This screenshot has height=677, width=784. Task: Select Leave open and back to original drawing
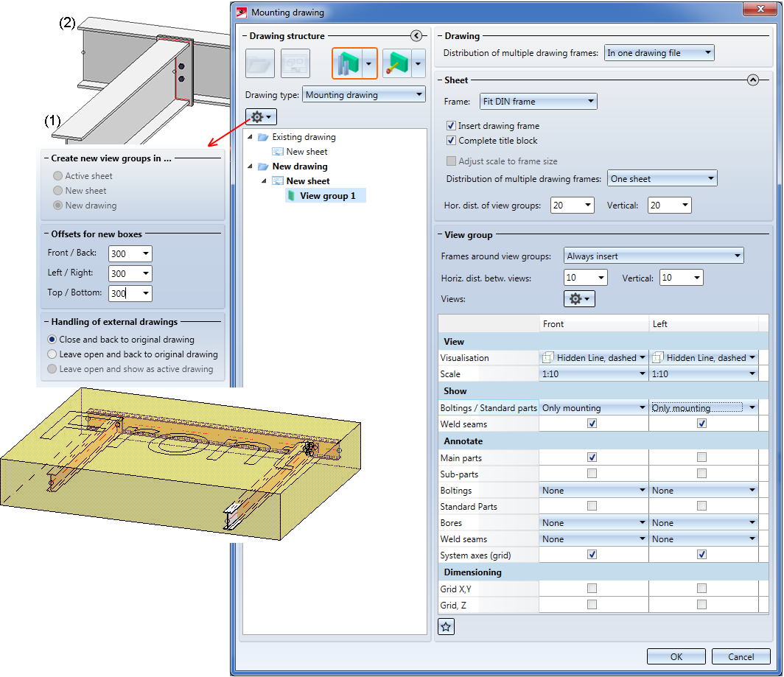tap(52, 354)
